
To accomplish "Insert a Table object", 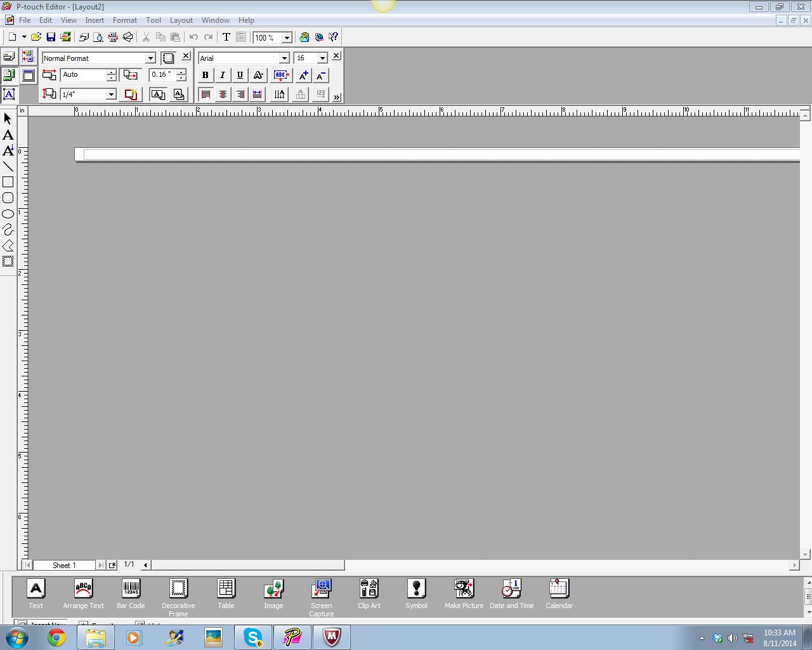I will (x=226, y=594).
